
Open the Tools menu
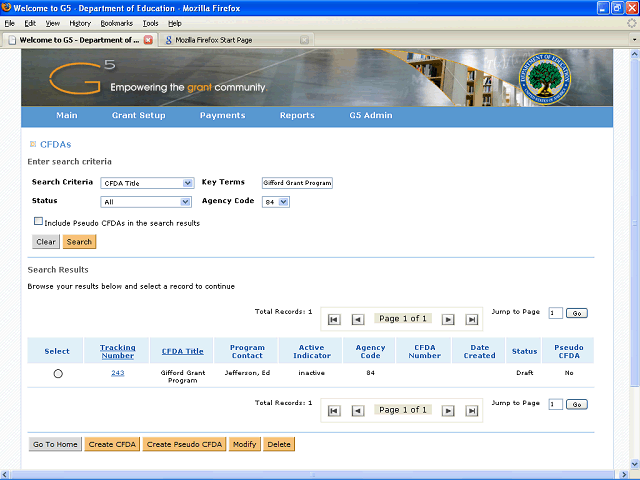tap(150, 23)
